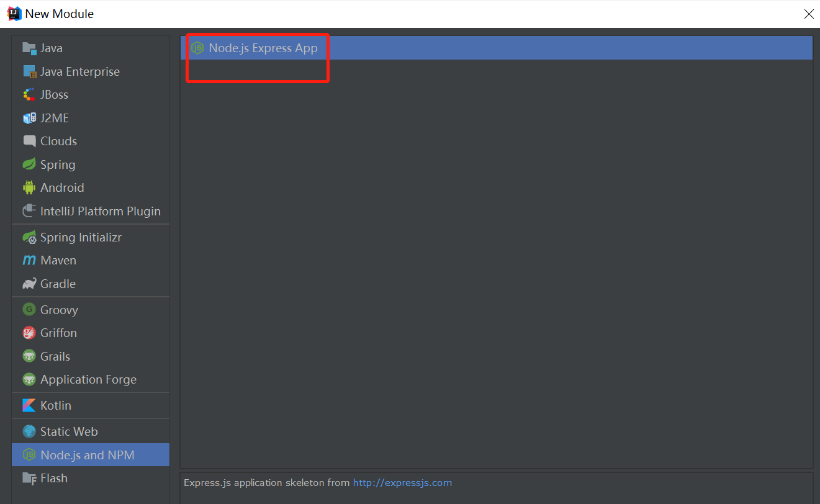Select the Application Forge icon
The height and width of the screenshot is (504, 820).
[x=29, y=379]
